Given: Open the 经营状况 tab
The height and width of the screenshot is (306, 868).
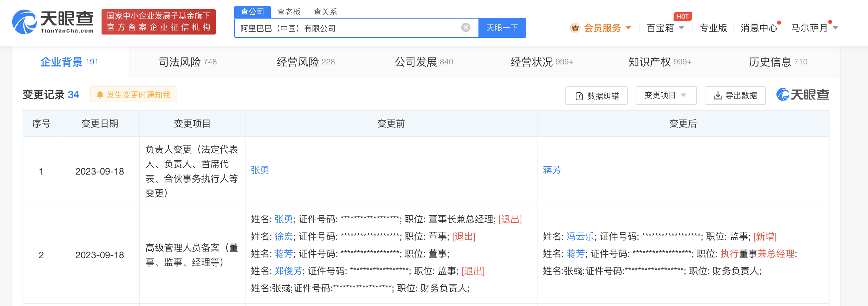Looking at the screenshot, I should 542,62.
